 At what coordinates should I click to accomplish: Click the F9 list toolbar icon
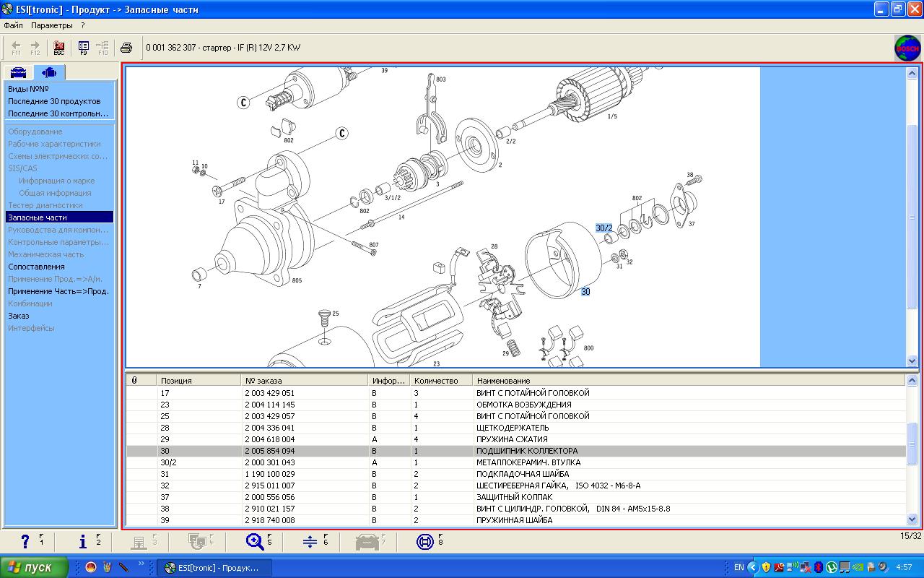[84, 48]
